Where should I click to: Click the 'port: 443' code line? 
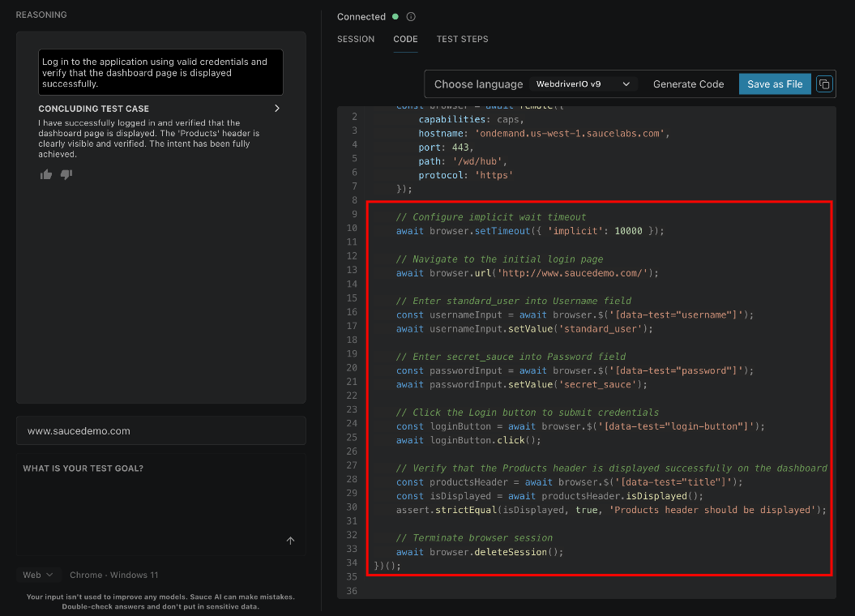(x=446, y=148)
